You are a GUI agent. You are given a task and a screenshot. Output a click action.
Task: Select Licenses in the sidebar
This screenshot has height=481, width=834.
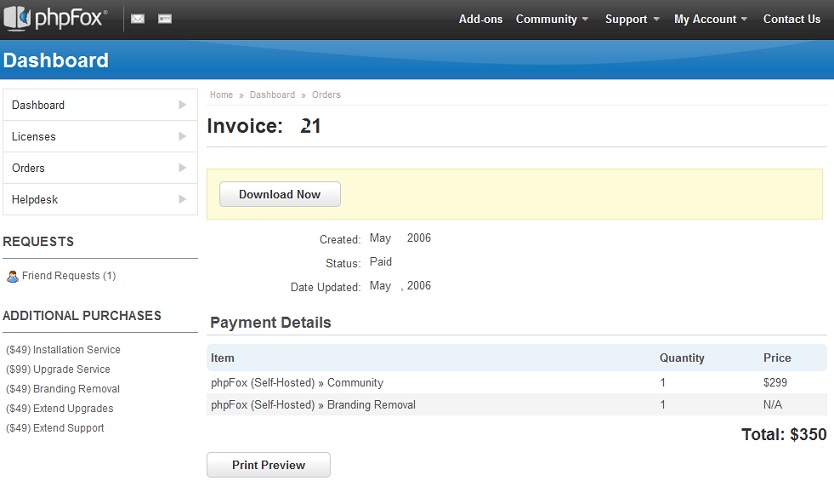(100, 136)
